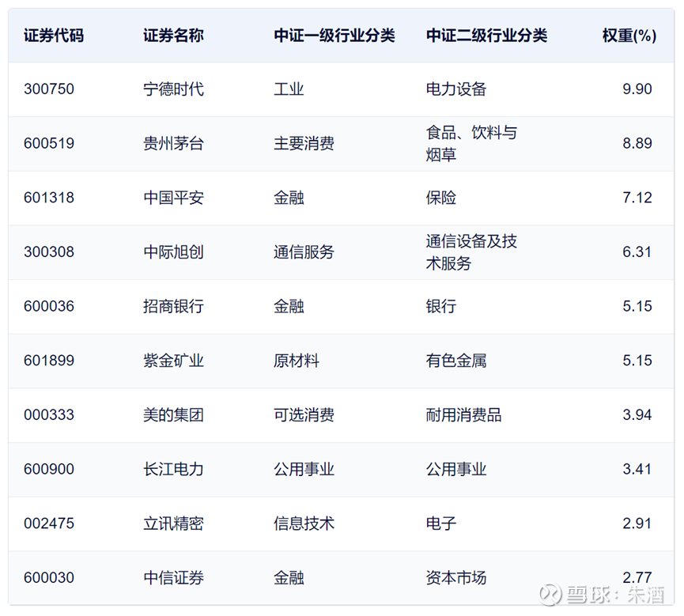This screenshot has width=684, height=616.
Task: Click the 中证二级行业分类 column header
Action: tap(486, 36)
